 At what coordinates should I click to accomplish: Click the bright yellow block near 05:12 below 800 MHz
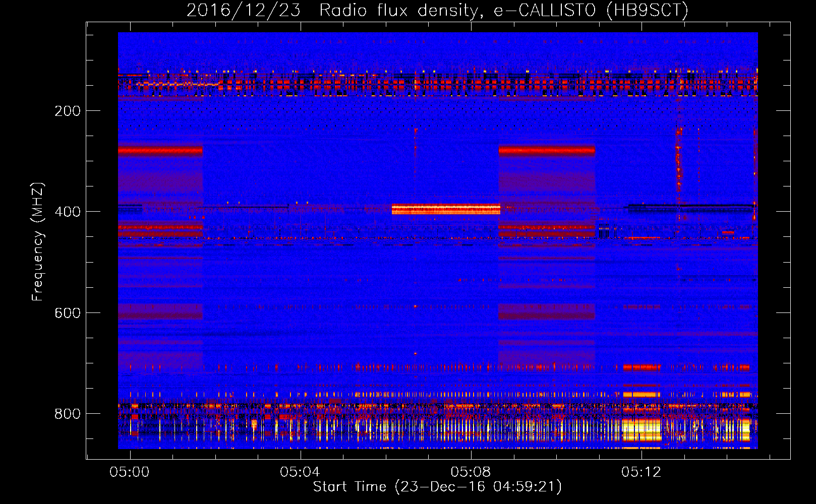(642, 429)
